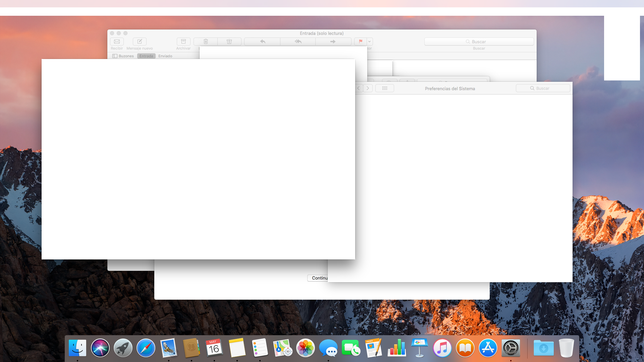Flag the message with red flag
644x362 pixels.
coord(361,42)
